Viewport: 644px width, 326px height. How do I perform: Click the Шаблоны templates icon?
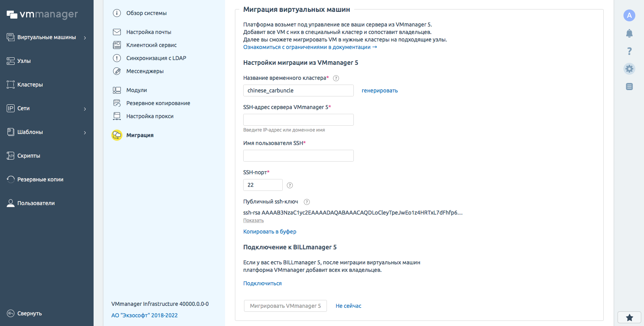point(11,132)
